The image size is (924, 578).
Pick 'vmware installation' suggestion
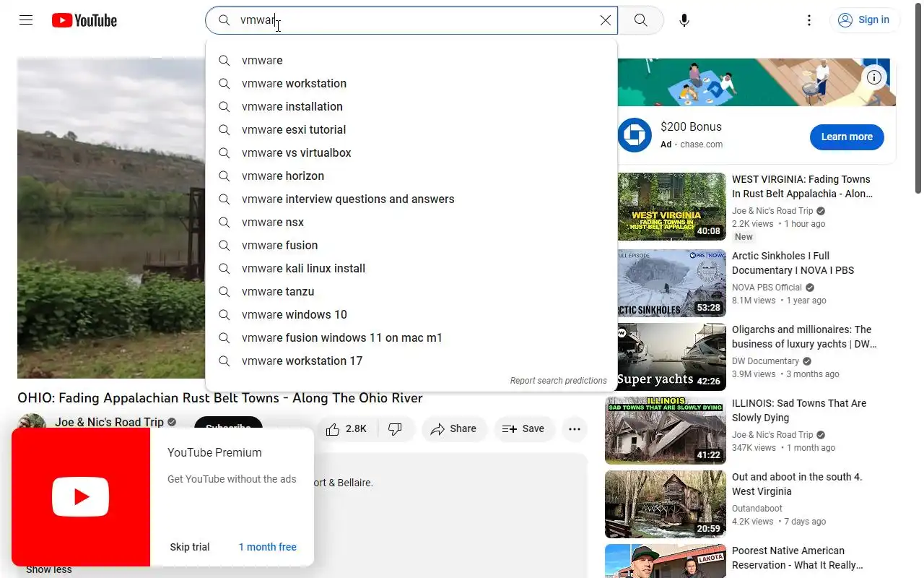click(x=411, y=107)
